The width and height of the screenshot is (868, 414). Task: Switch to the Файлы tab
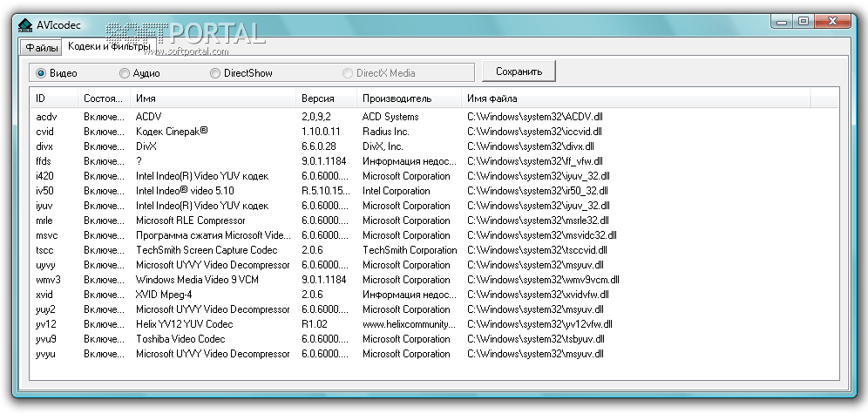[42, 48]
